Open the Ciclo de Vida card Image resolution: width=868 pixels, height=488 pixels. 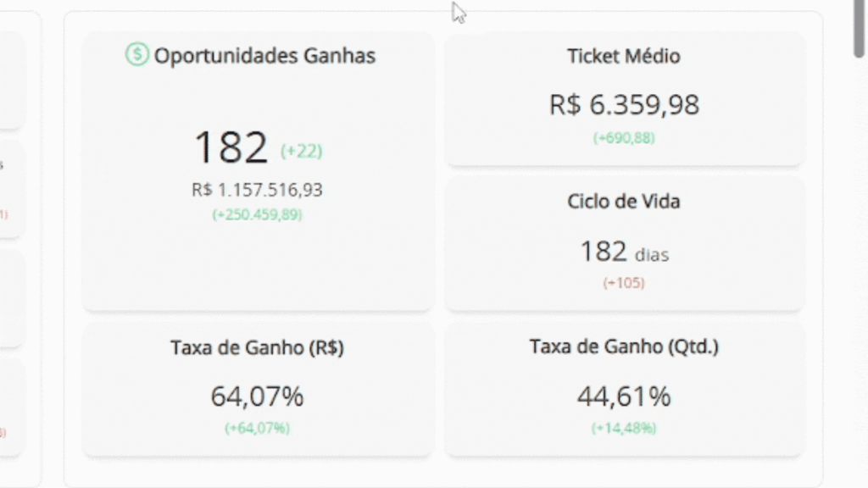pos(624,243)
